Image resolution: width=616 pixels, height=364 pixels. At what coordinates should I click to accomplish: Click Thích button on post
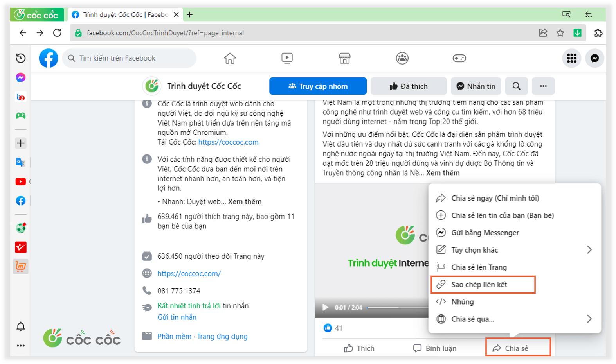tap(359, 348)
